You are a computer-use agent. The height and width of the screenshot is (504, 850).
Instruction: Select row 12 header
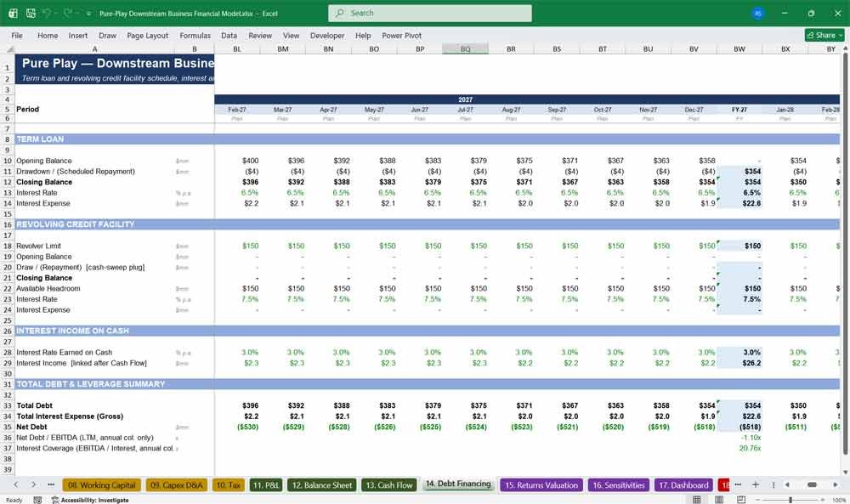[8, 182]
